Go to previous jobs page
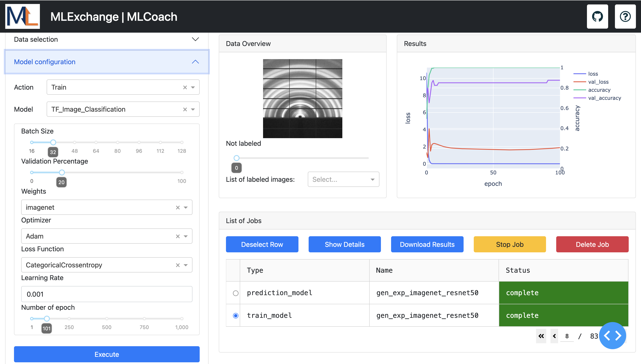 pos(554,336)
